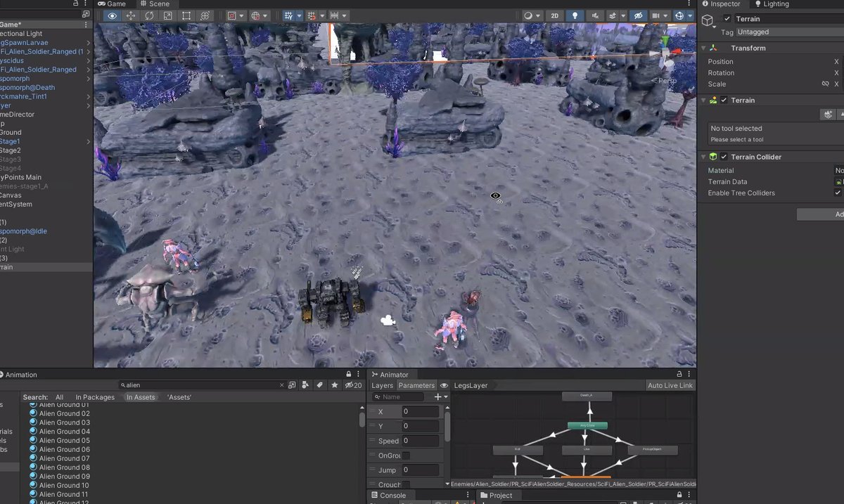
Task: Toggle 2D mode in the Scene view
Action: [x=554, y=15]
